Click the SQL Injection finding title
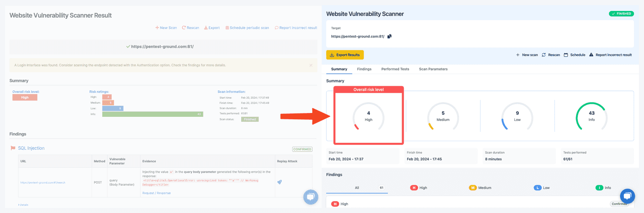The image size is (644, 213). pos(31,148)
